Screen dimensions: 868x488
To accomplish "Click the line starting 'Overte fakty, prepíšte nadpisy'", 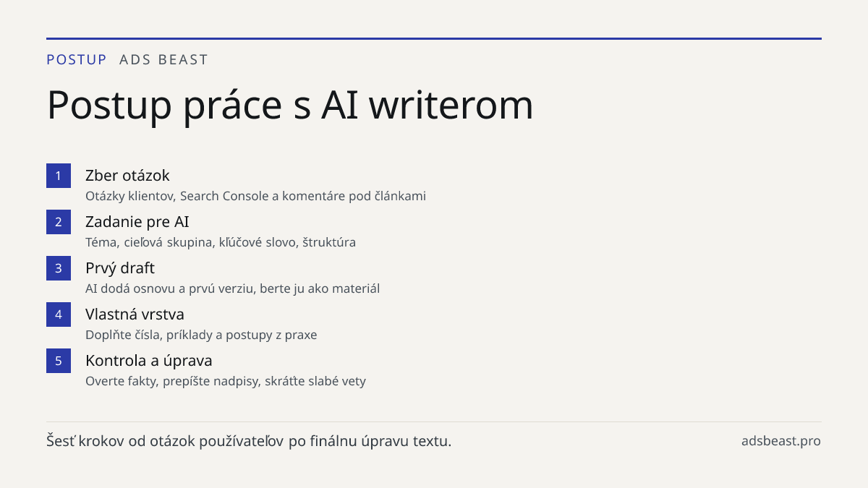I will tap(226, 381).
